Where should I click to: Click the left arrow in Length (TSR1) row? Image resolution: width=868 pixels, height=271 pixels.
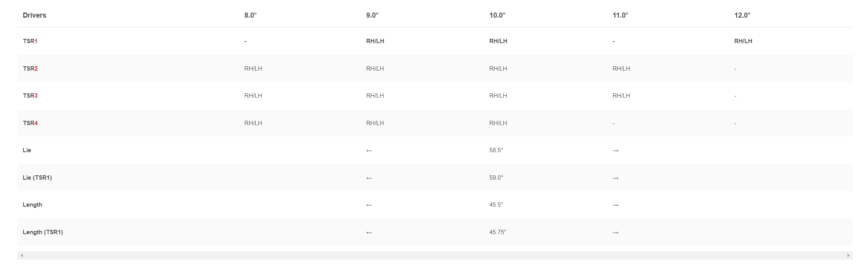click(369, 233)
